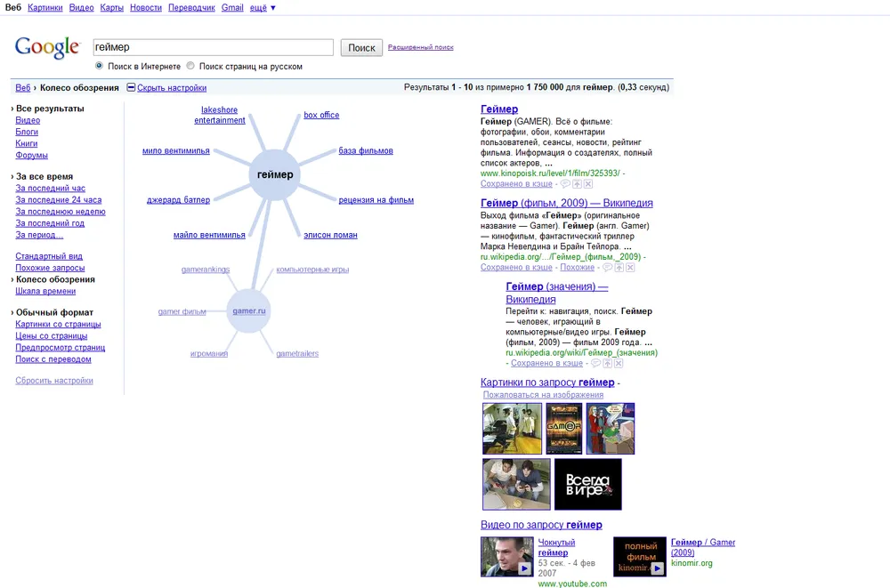Open Переводчик in the top navigation

tap(191, 8)
